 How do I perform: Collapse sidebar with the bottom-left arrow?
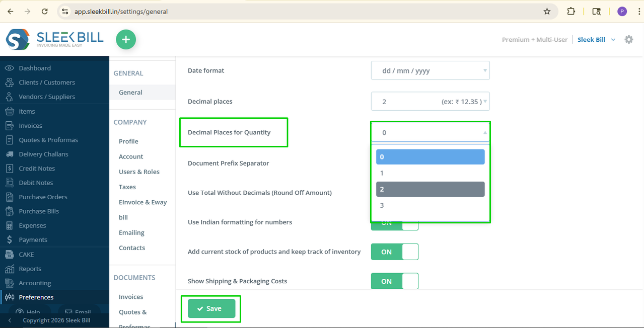[x=10, y=320]
